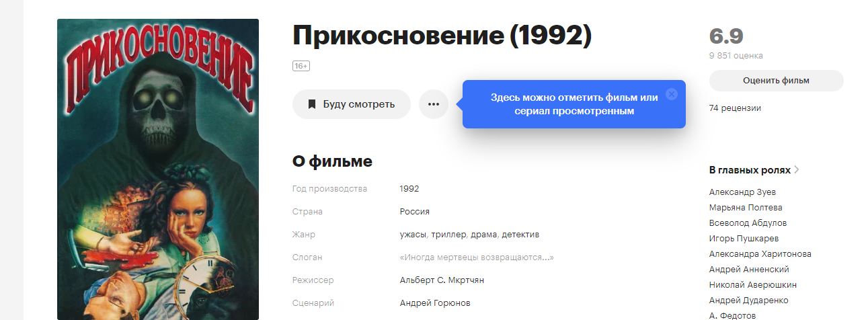Open the three-dots more options menu

434,104
